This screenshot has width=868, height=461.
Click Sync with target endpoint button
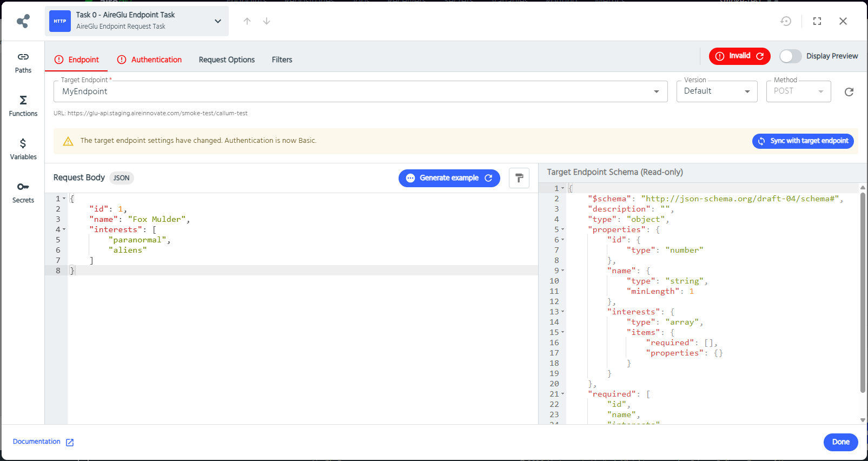point(803,141)
